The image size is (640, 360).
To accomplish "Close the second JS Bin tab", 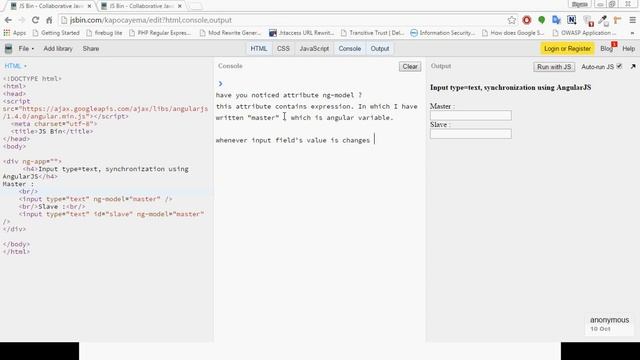I will click(x=180, y=6).
